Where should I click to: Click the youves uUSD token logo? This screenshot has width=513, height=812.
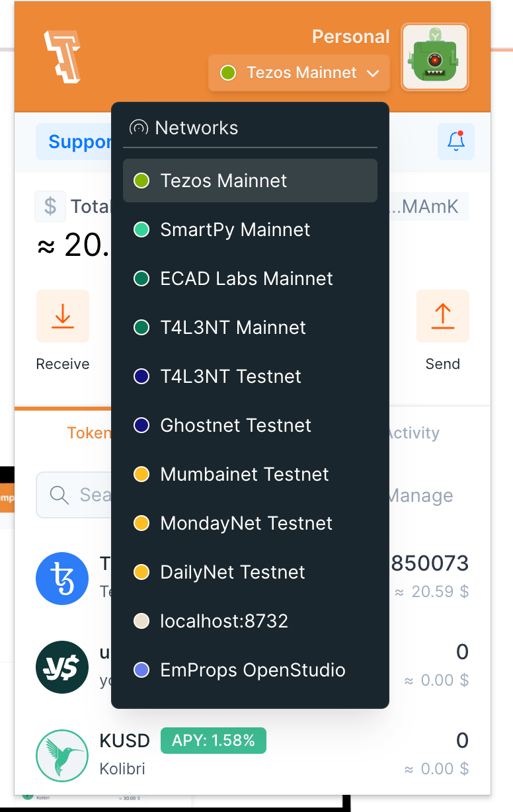pos(62,667)
